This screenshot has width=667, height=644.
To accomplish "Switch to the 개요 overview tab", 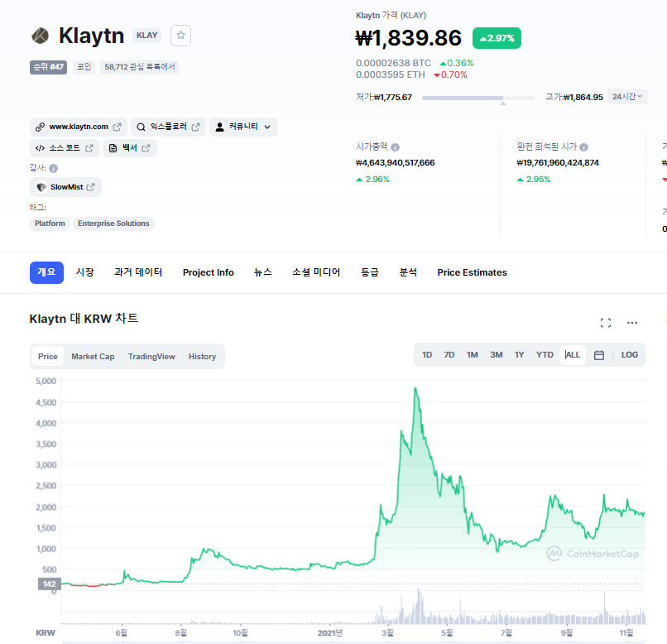I will [x=46, y=272].
